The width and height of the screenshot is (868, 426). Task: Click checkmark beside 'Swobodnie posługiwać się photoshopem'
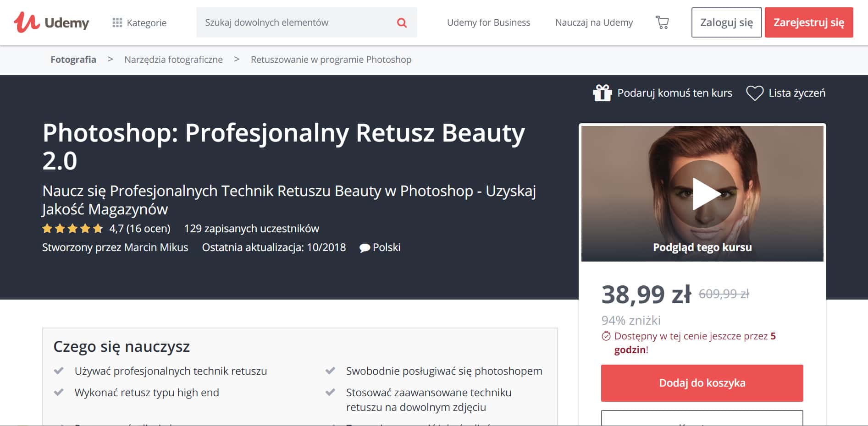[x=330, y=371]
